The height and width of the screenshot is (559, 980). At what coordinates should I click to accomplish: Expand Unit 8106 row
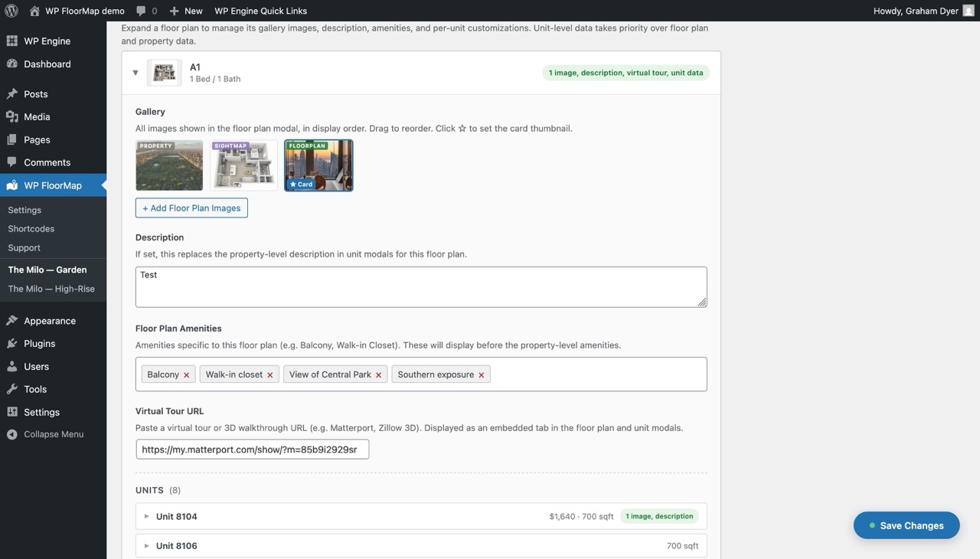pyautogui.click(x=147, y=546)
